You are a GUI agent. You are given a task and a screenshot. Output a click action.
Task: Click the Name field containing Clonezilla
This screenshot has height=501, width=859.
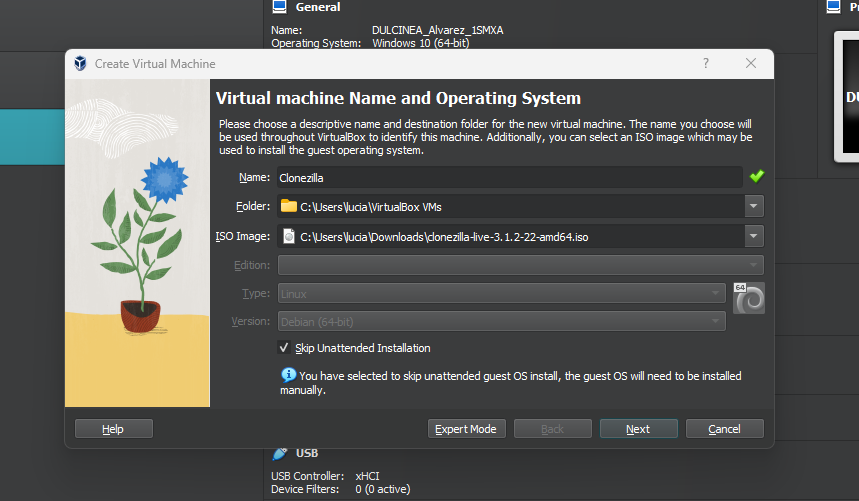click(508, 177)
